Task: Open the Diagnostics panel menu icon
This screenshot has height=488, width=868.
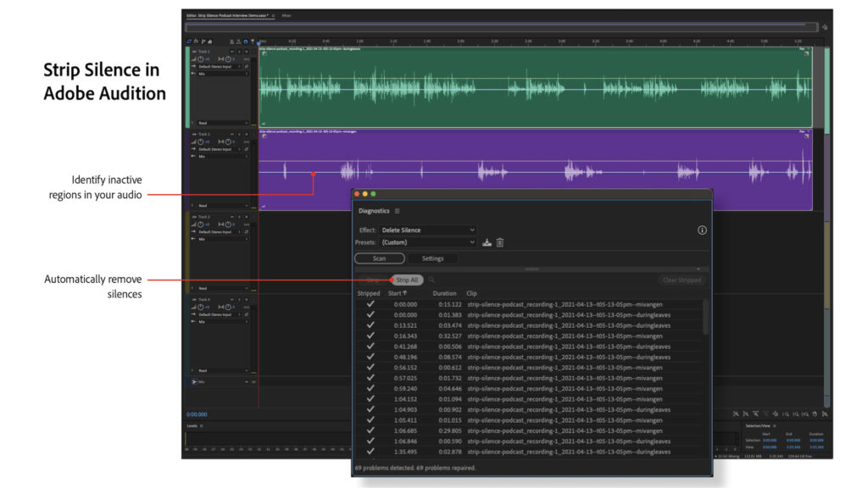Action: (397, 211)
